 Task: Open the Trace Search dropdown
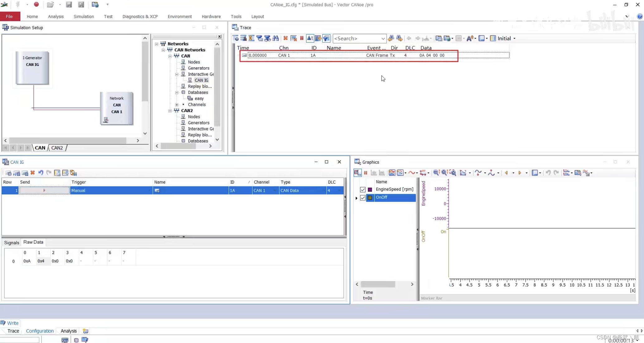tap(383, 38)
